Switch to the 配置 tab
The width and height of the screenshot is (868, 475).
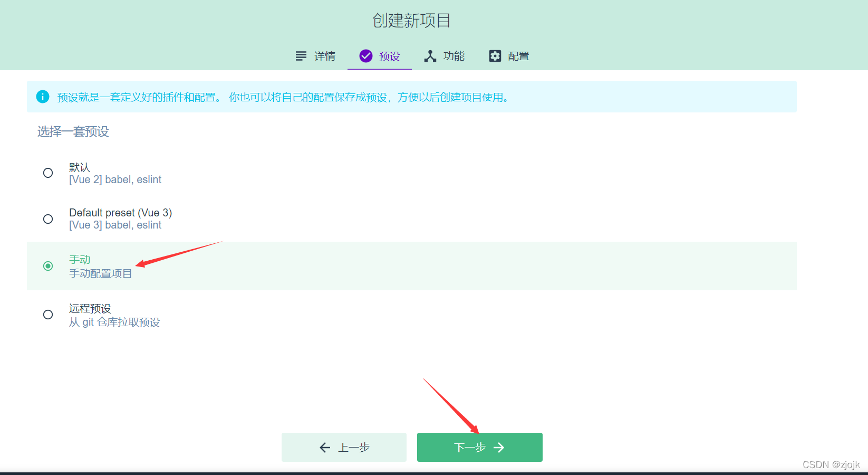coord(509,55)
